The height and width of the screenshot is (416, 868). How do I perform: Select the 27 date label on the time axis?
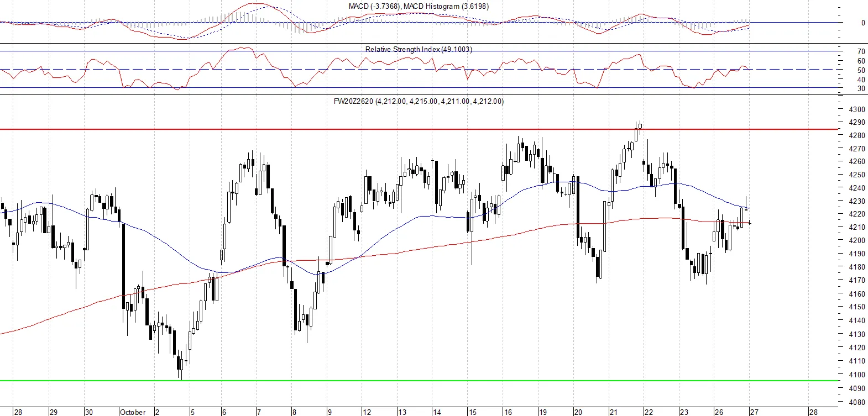[754, 412]
